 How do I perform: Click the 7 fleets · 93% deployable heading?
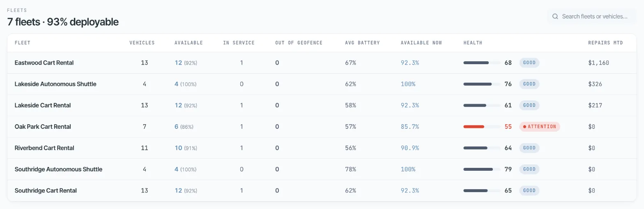(63, 22)
